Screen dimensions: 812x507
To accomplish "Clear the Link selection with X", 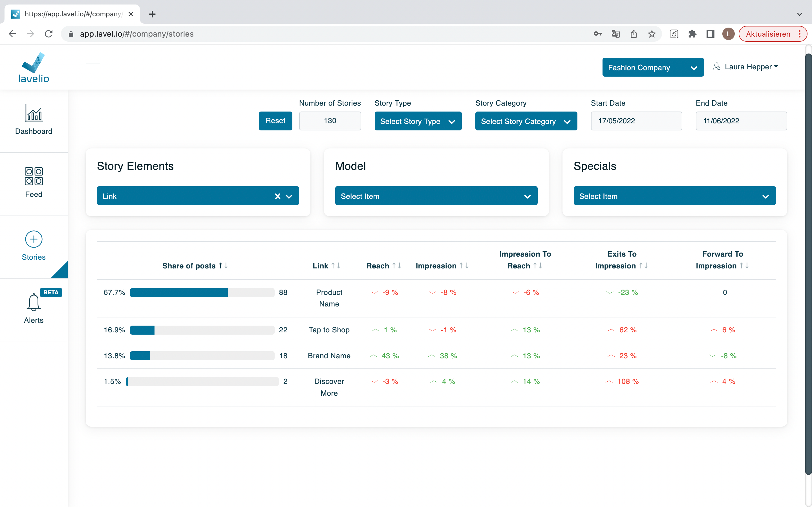I will tap(277, 196).
